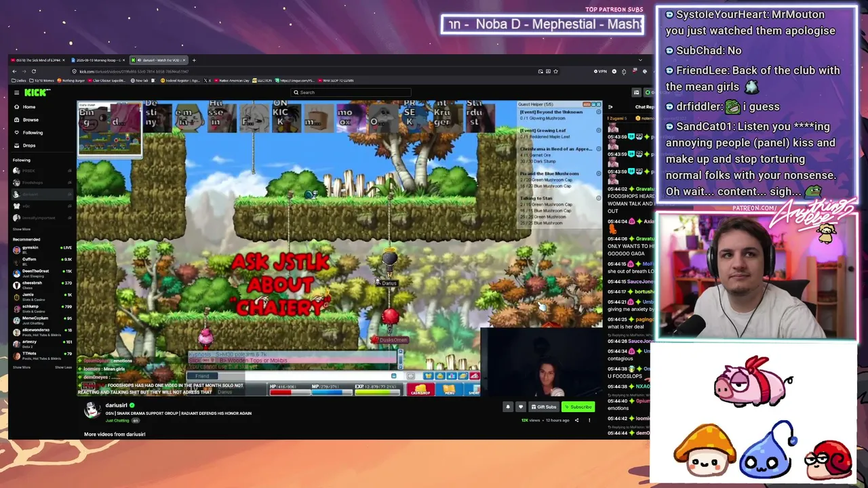
Task: Click the orange mushroom overlay sticker
Action: click(x=705, y=451)
